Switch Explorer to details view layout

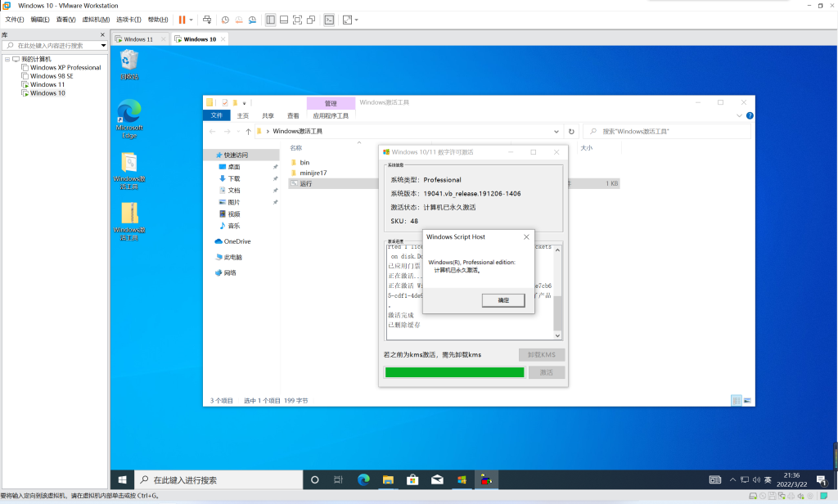tap(737, 401)
